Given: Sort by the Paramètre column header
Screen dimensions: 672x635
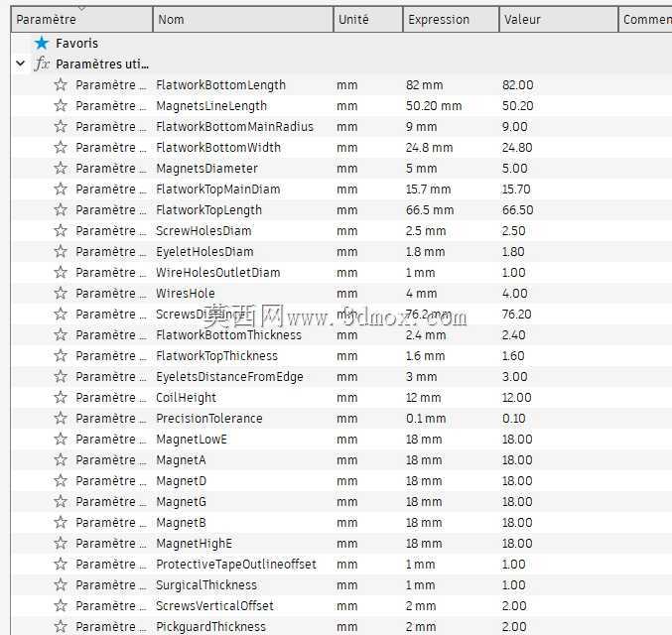Looking at the screenshot, I should 81,19.
